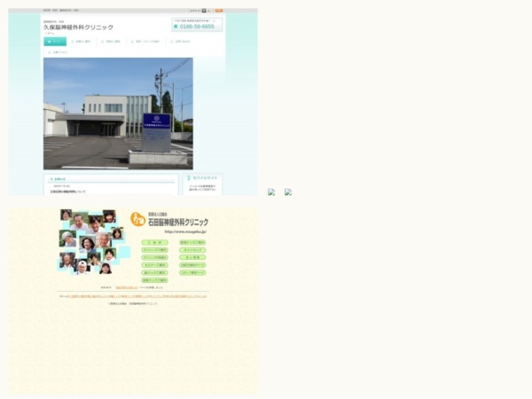Image resolution: width=532 pixels, height=399 pixels.
Task: Click the お知らせ news heading
Action: (59, 179)
